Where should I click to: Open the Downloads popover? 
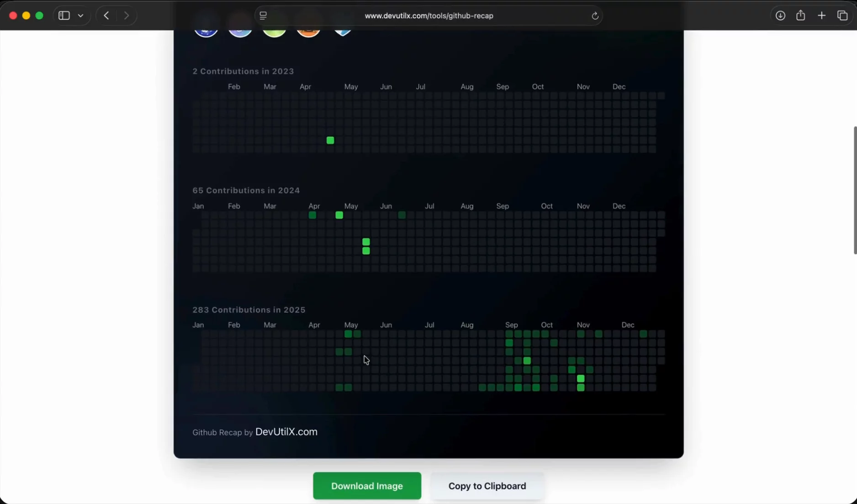tap(780, 15)
